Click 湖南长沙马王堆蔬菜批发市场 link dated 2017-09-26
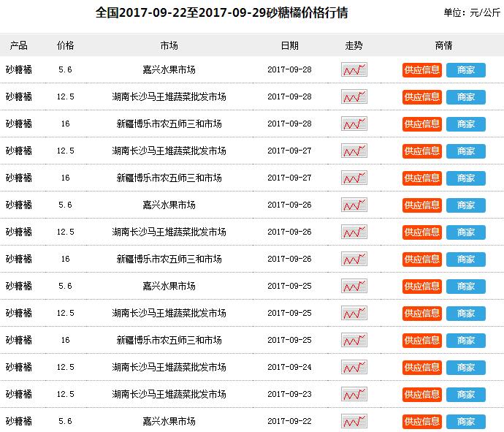The image size is (504, 432). pyautogui.click(x=169, y=232)
